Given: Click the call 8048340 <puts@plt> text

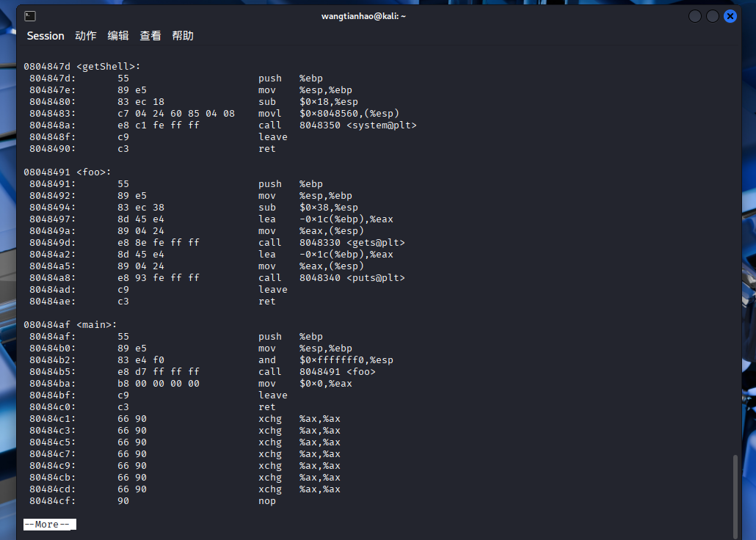Looking at the screenshot, I should [332, 278].
